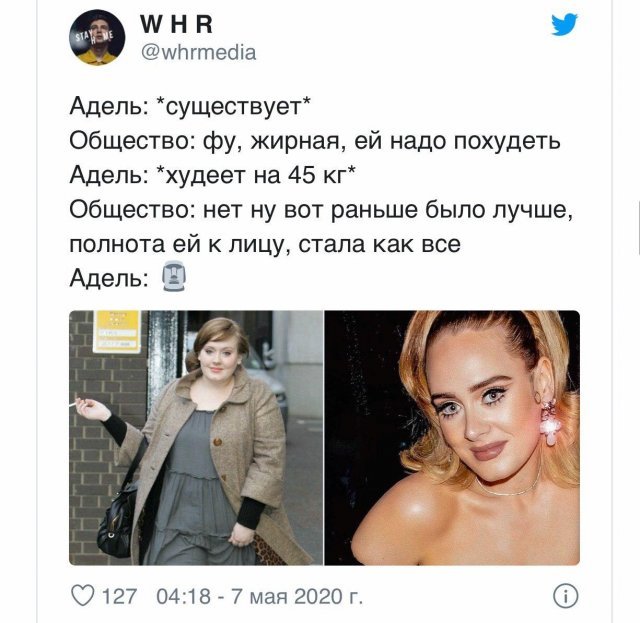This screenshot has width=640, height=623.
Task: Click the 127 likes count
Action: click(x=119, y=596)
